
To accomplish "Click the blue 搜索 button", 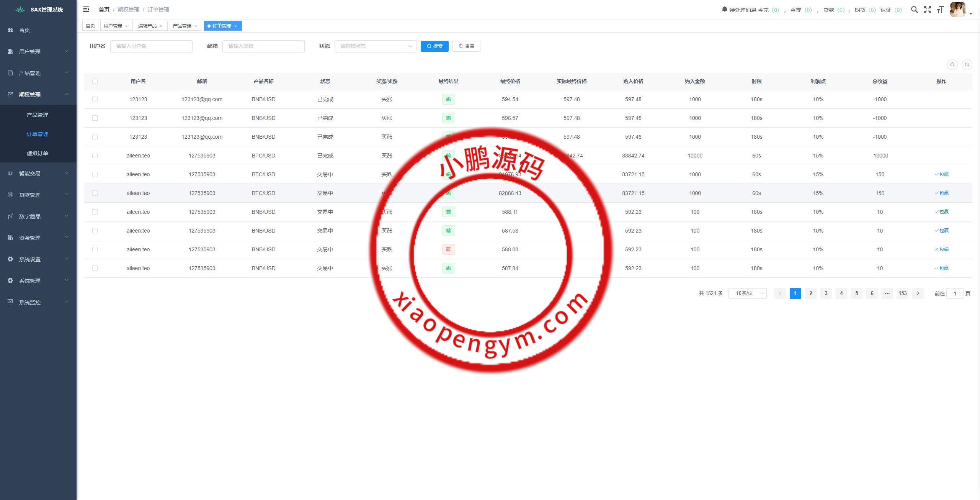I will pos(434,46).
